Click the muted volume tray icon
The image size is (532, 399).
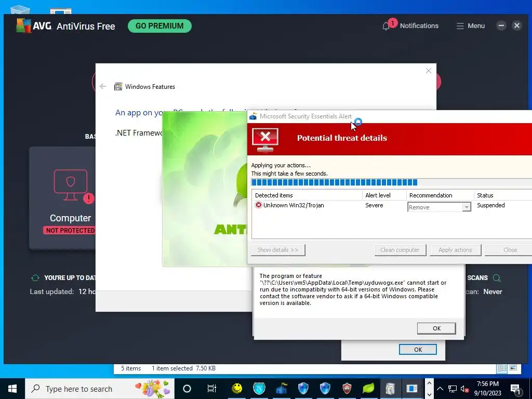(465, 389)
